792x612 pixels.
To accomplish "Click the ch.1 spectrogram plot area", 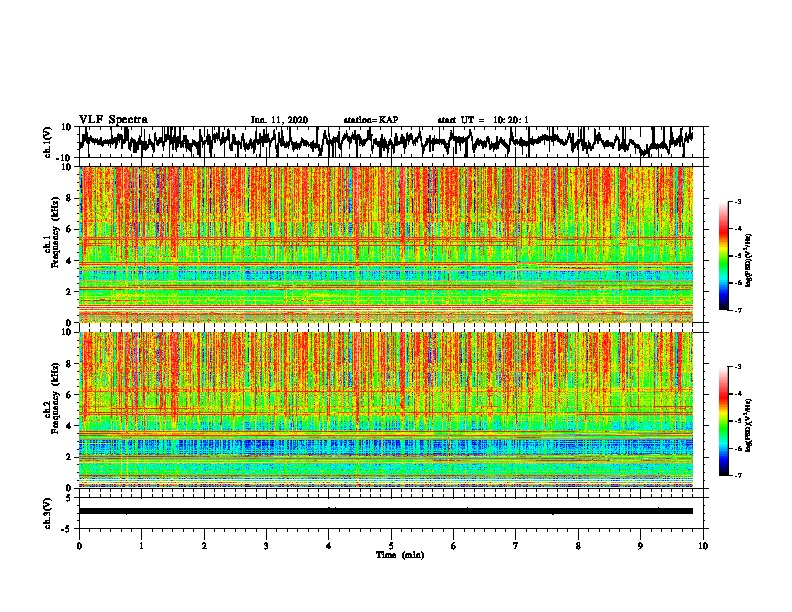I will coord(386,244).
